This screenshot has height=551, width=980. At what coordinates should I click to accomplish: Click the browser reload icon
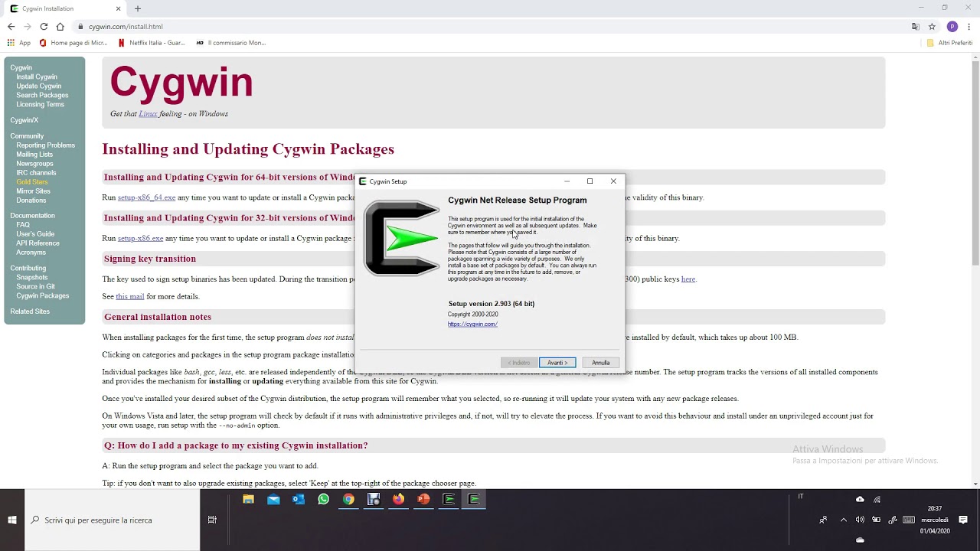click(44, 26)
